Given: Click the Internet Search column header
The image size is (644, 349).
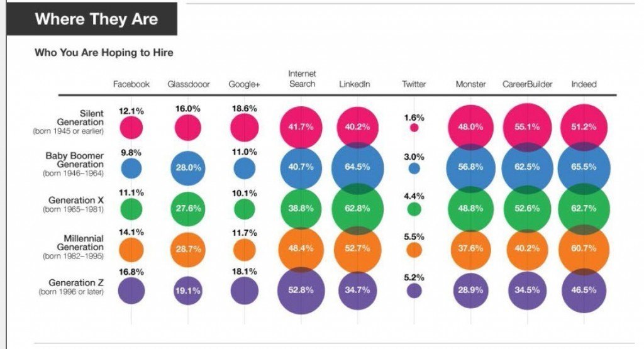Looking at the screenshot, I should [x=302, y=79].
